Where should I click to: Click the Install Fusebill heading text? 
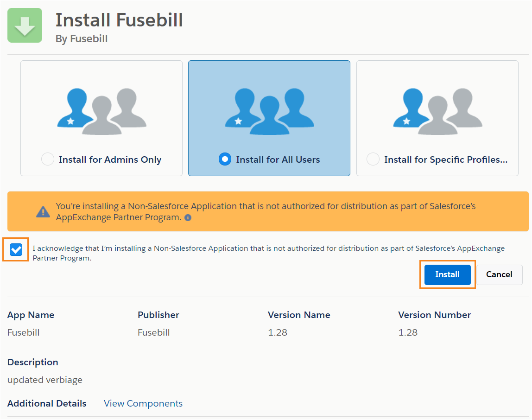(119, 19)
